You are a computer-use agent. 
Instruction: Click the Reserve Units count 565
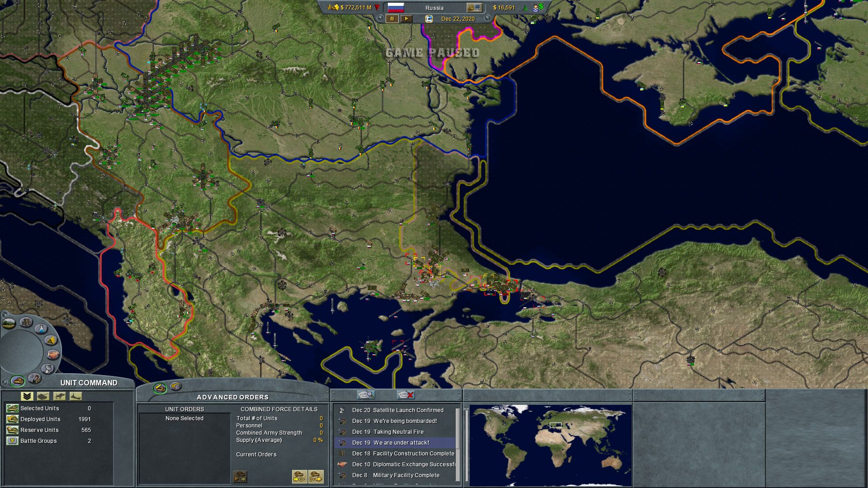86,430
